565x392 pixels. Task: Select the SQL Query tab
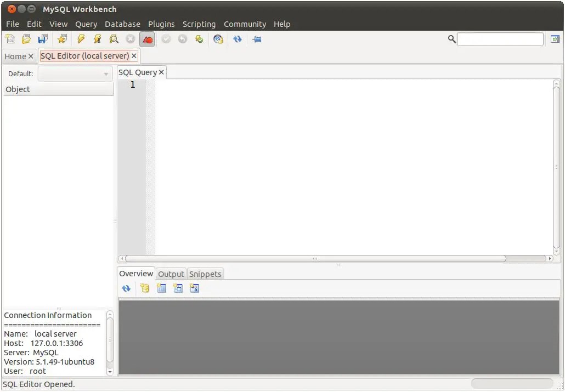tap(138, 72)
